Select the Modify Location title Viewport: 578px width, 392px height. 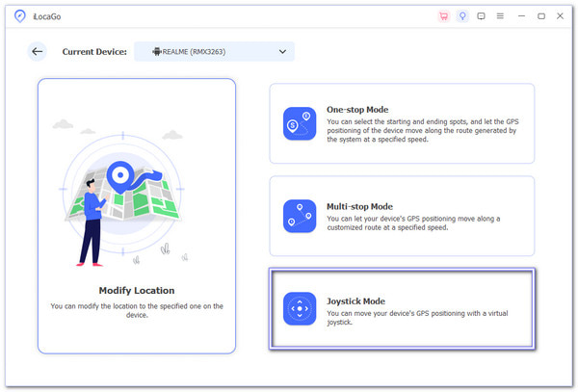(137, 291)
